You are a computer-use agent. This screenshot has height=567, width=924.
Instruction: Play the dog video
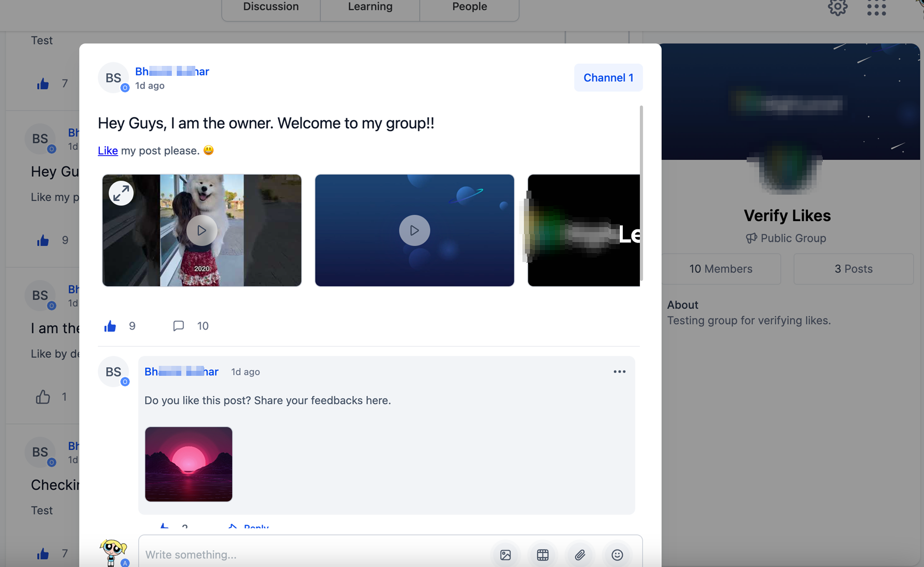click(202, 230)
